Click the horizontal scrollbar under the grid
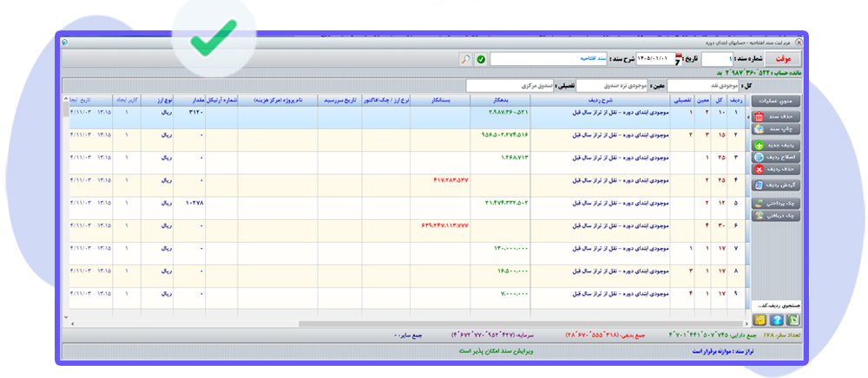Image resolution: width=868 pixels, height=378 pixels. click(408, 324)
